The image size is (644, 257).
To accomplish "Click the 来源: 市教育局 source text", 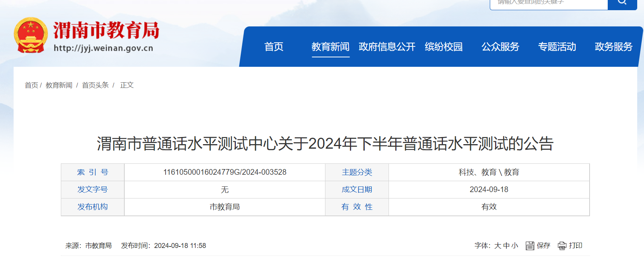I will coord(88,246).
